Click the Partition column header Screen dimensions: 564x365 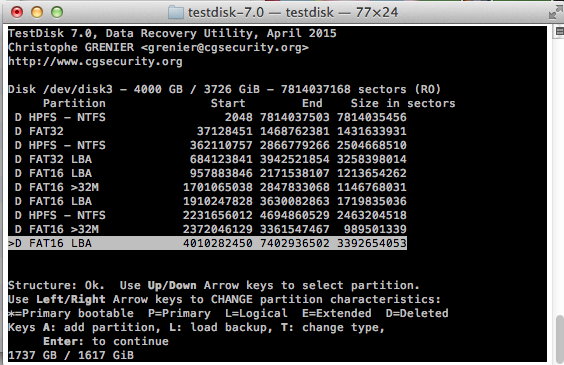(74, 103)
